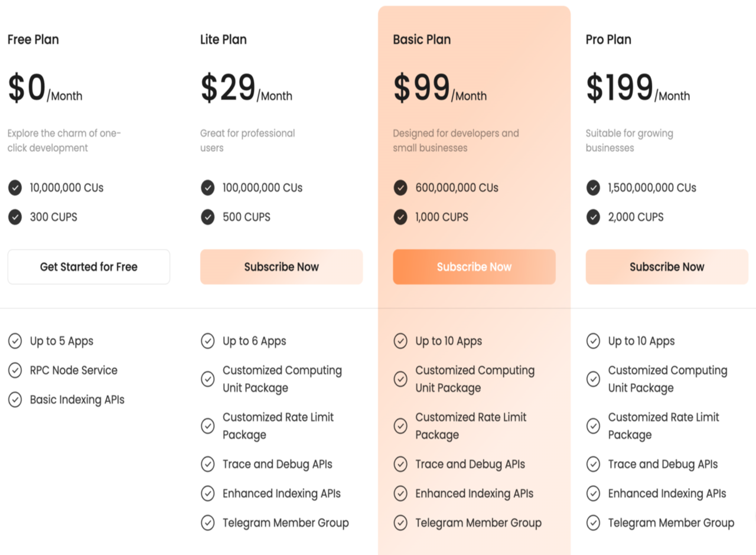This screenshot has width=756, height=555.
Task: Click Basic Plan Customized Rate Limit Package text
Action: click(471, 426)
